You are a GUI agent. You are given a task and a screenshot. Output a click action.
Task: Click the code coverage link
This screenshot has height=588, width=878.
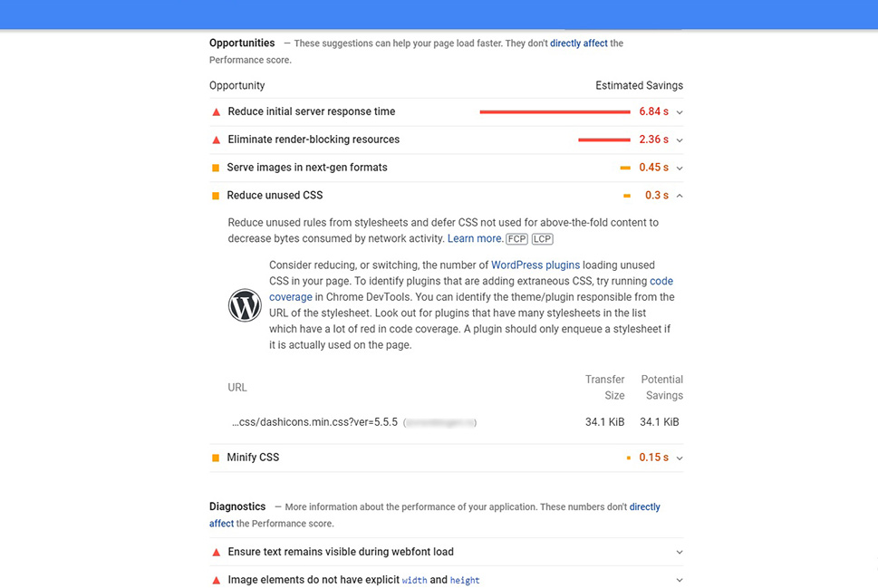point(471,289)
